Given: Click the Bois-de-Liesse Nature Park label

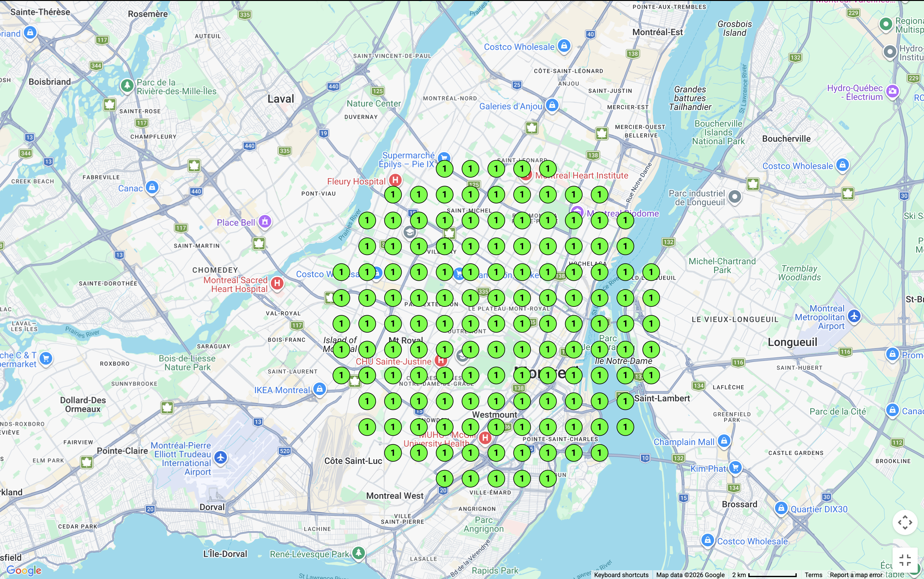Looking at the screenshot, I should pos(187,363).
